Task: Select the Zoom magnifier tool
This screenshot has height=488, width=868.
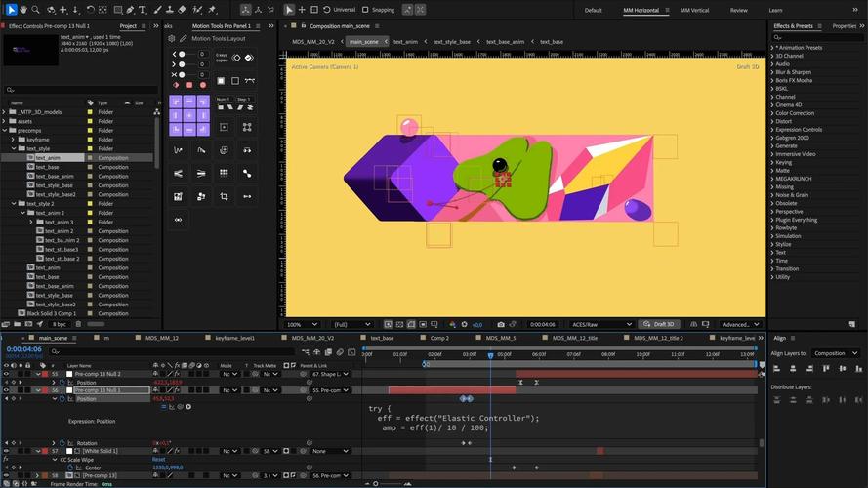Action: 35,10
